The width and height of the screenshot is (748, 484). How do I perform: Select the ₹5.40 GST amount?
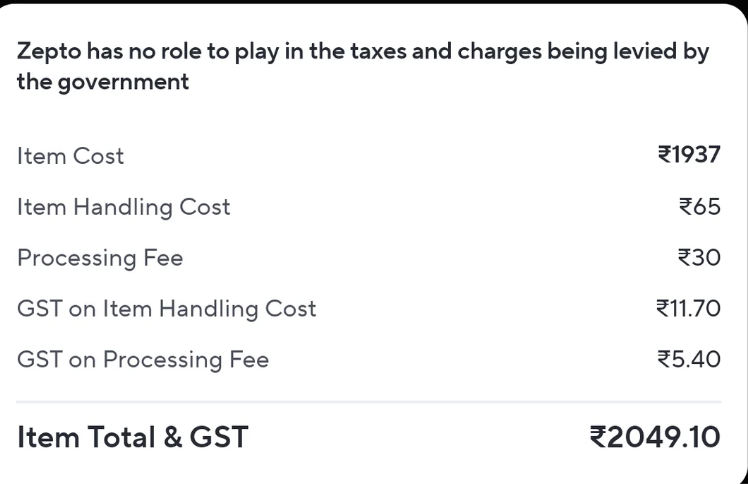point(690,360)
